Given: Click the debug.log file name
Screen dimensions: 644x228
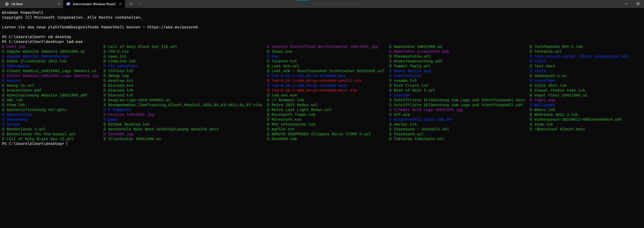Looking at the screenshot, I should (x=118, y=76).
